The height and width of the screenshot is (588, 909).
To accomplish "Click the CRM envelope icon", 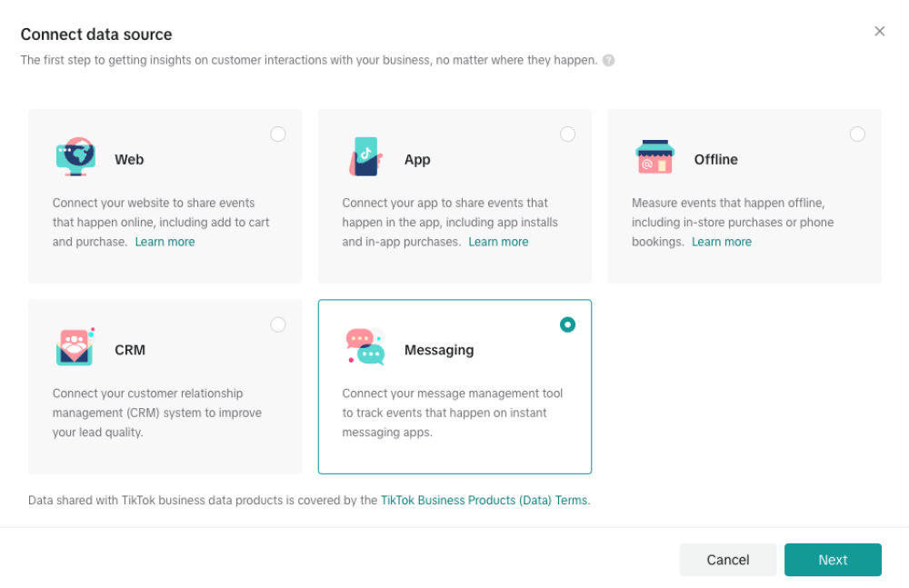I will 75,347.
